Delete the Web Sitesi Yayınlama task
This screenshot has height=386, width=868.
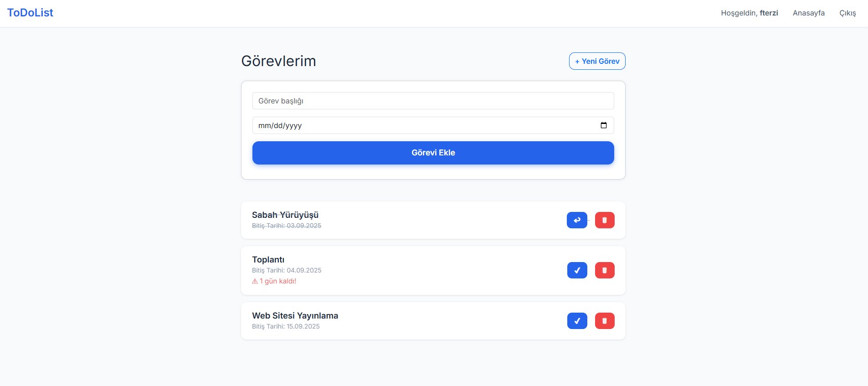pyautogui.click(x=605, y=321)
